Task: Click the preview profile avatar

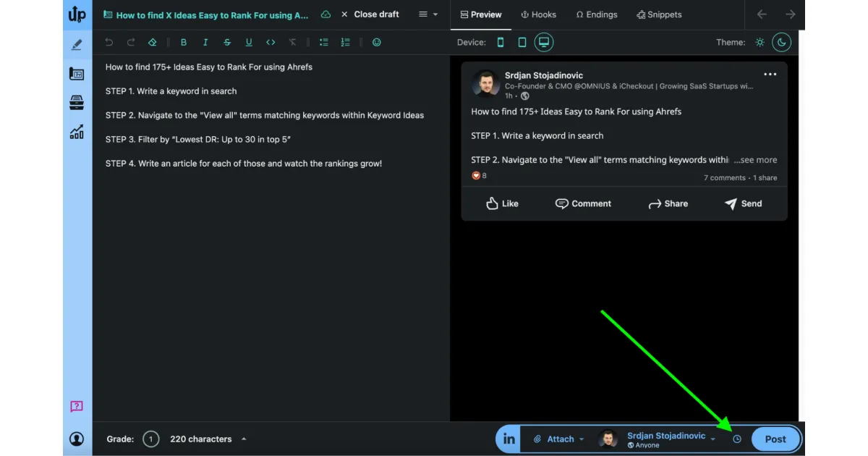Action: 485,84
